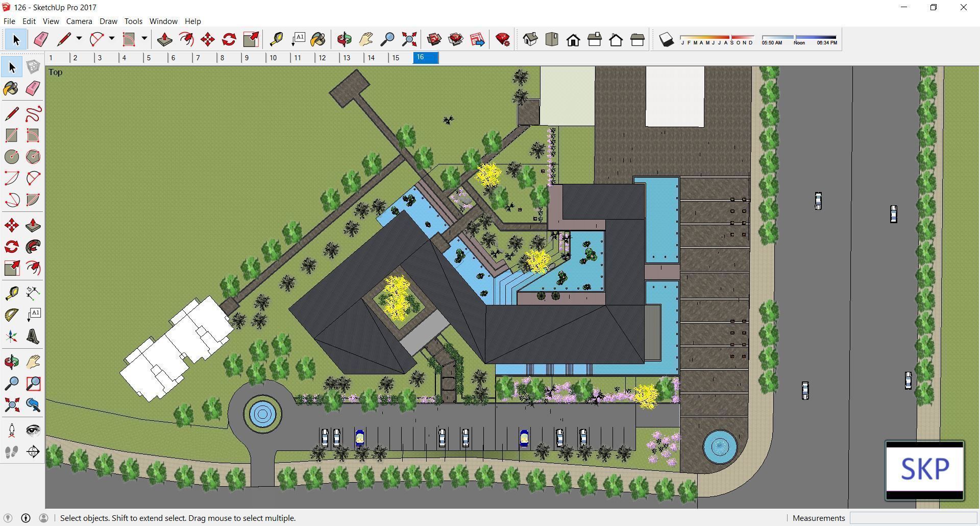Open the View menu
Viewport: 980px width, 526px height.
click(51, 21)
